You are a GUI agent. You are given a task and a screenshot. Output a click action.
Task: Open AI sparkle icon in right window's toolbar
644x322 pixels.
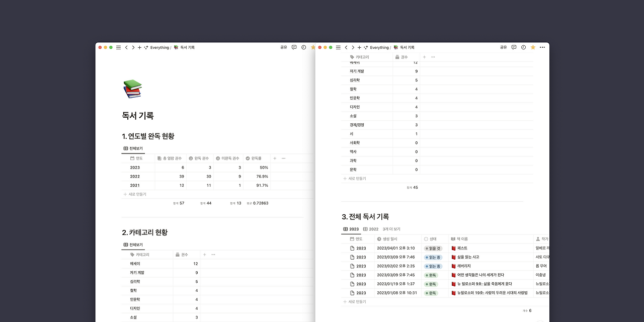point(366,47)
